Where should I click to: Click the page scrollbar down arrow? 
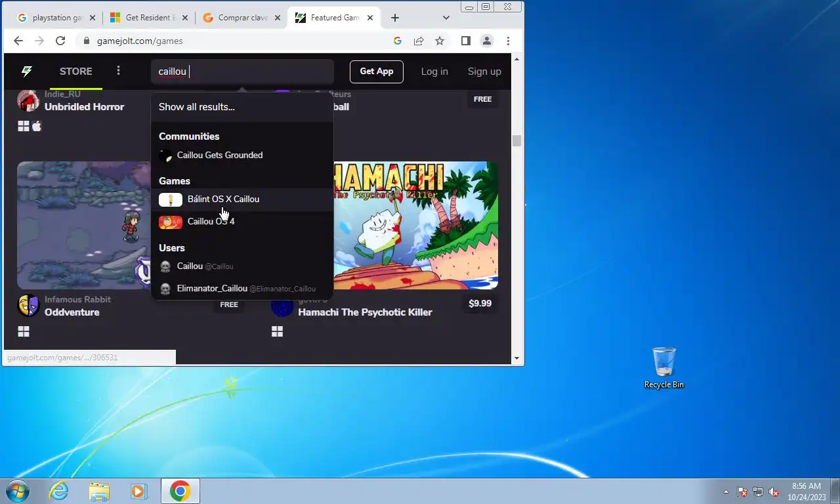[517, 359]
